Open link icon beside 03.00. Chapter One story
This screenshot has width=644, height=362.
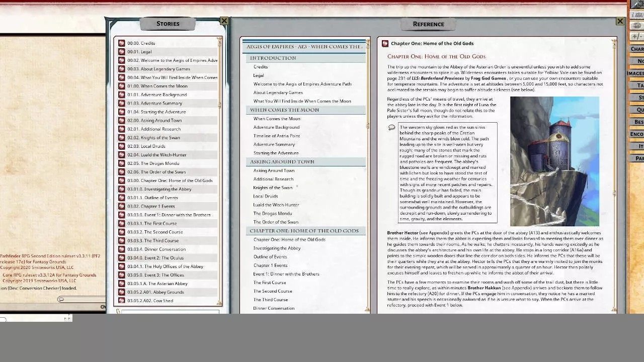coord(121,180)
